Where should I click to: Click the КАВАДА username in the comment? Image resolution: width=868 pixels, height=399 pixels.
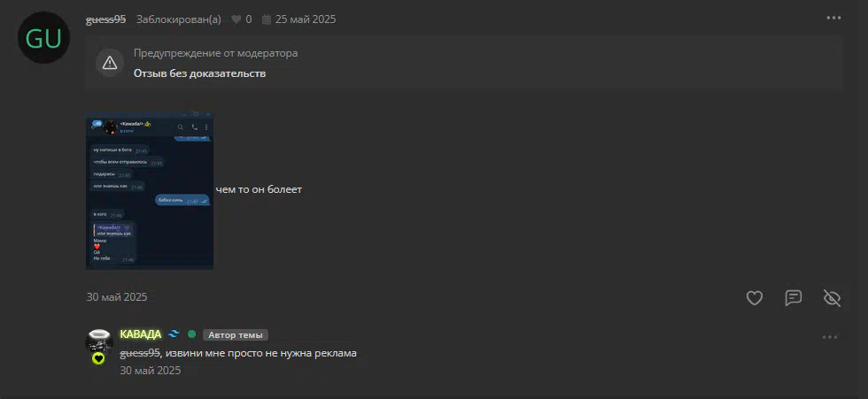click(x=141, y=334)
